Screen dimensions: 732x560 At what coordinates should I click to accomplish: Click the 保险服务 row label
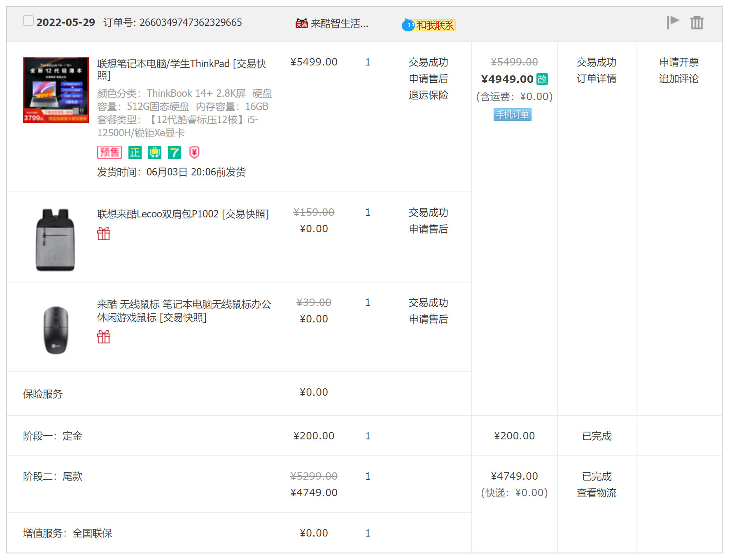pos(43,394)
